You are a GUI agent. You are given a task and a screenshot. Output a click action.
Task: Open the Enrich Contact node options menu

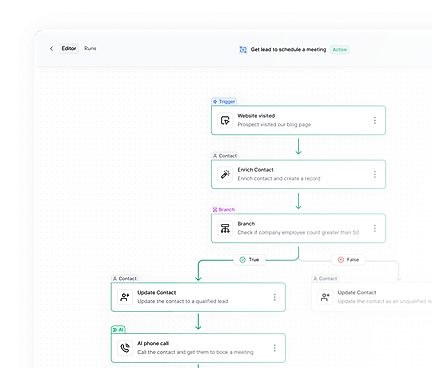[375, 174]
